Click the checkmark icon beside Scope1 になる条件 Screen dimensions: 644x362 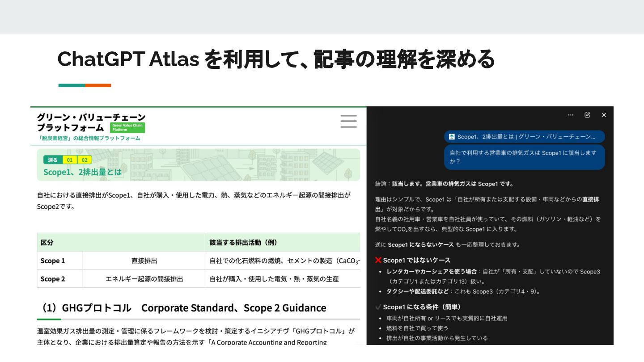(378, 307)
